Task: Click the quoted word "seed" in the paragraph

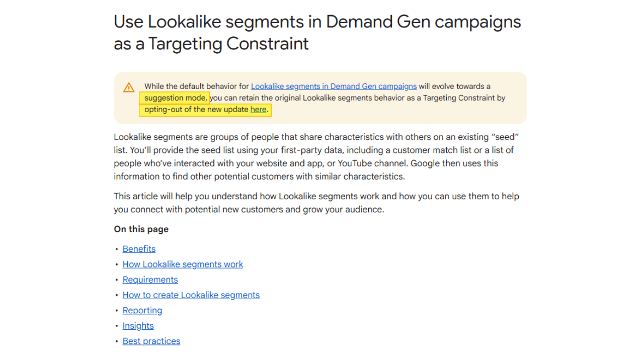Action: (x=507, y=137)
